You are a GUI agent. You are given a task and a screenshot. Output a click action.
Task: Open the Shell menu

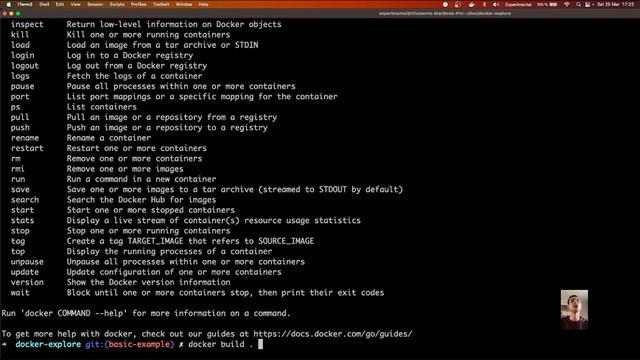coord(44,4)
